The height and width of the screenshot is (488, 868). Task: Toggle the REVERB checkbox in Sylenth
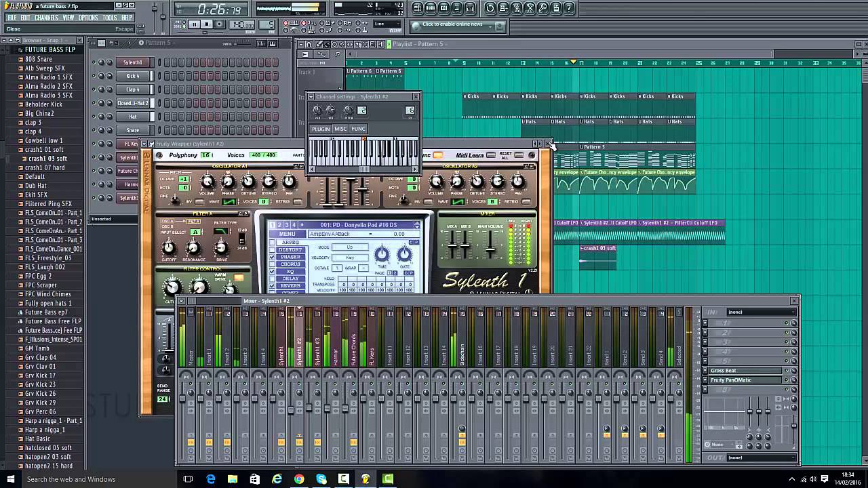(272, 285)
